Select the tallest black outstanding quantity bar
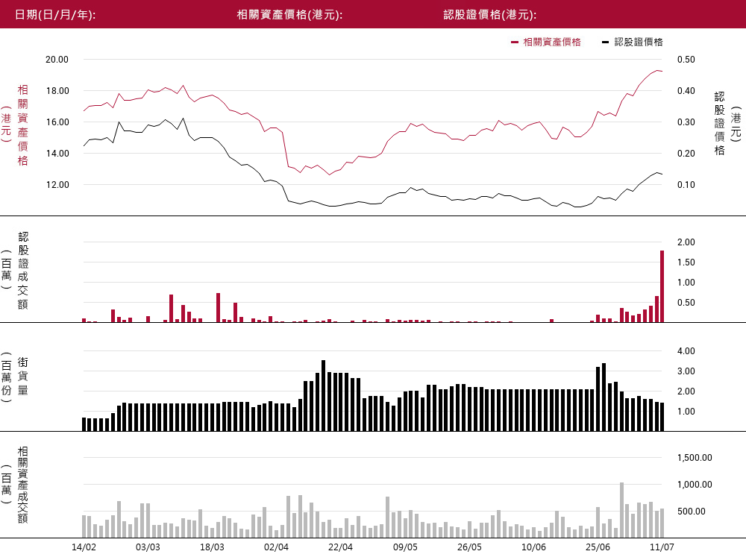The width and height of the screenshot is (746, 560). pos(324,395)
